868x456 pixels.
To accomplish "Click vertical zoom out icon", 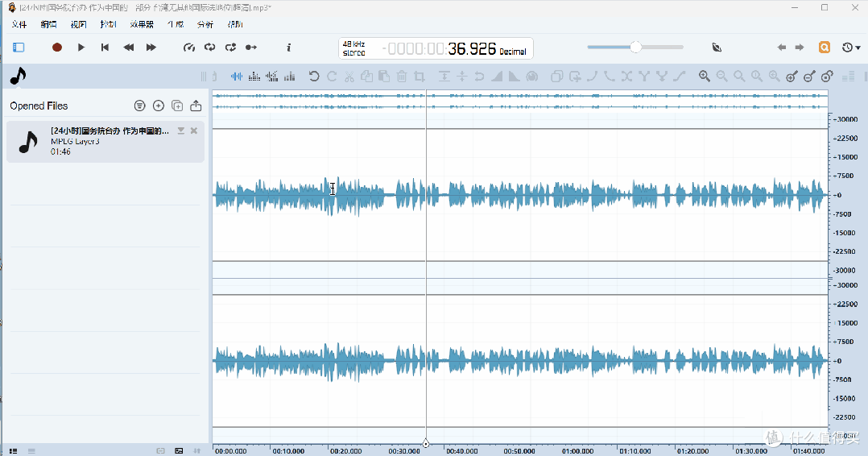I will 810,77.
